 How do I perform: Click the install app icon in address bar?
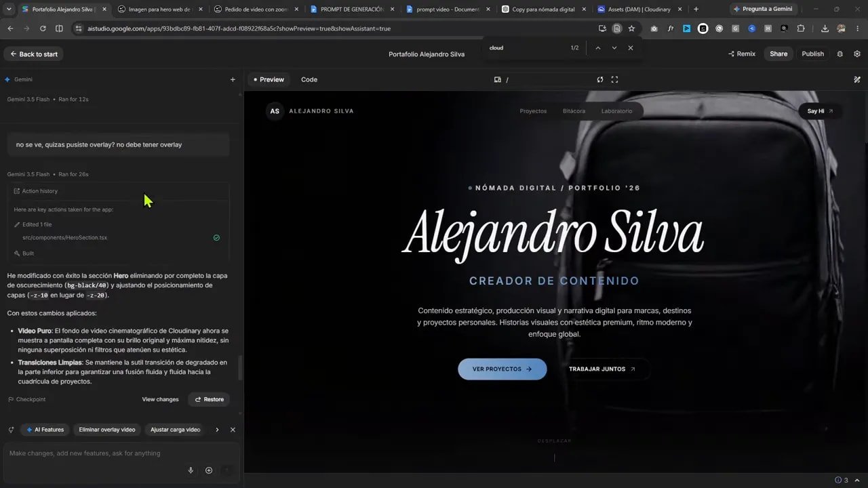point(602,28)
